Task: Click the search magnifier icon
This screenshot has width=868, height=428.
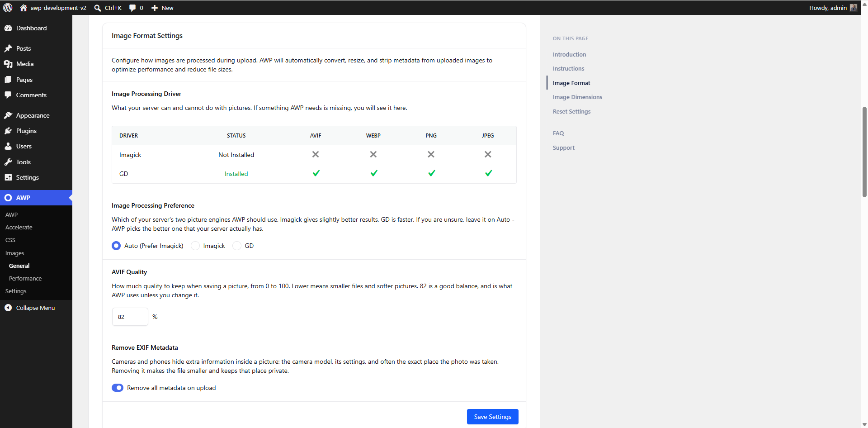Action: [x=98, y=8]
